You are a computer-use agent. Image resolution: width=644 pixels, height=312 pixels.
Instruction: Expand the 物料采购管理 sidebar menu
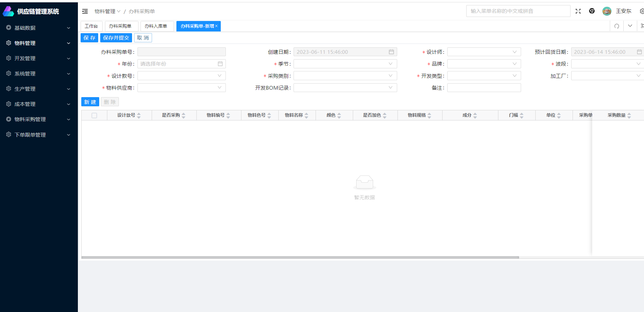coord(39,119)
